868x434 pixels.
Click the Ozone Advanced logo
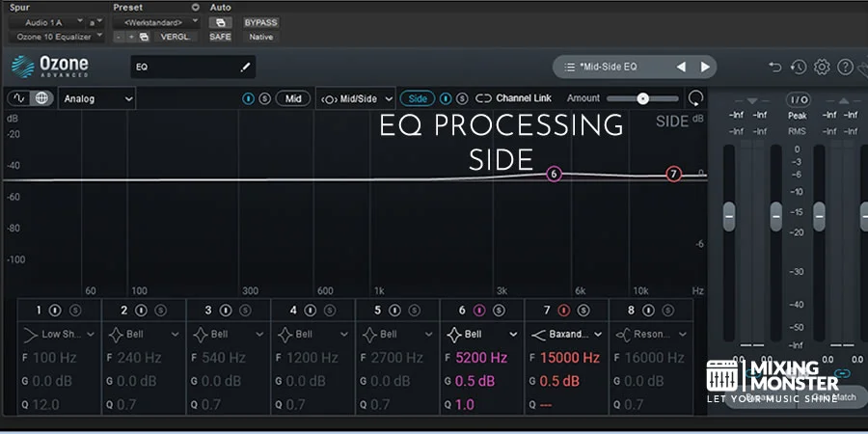50,67
